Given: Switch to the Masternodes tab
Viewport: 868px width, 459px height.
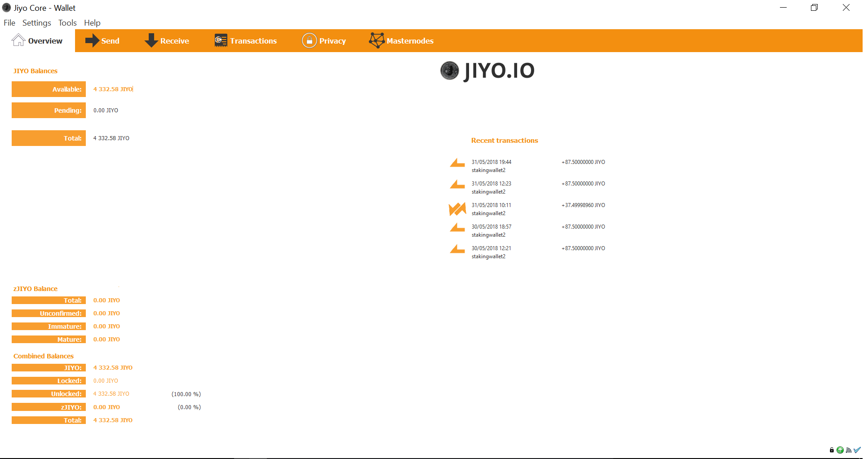Looking at the screenshot, I should pyautogui.click(x=401, y=41).
